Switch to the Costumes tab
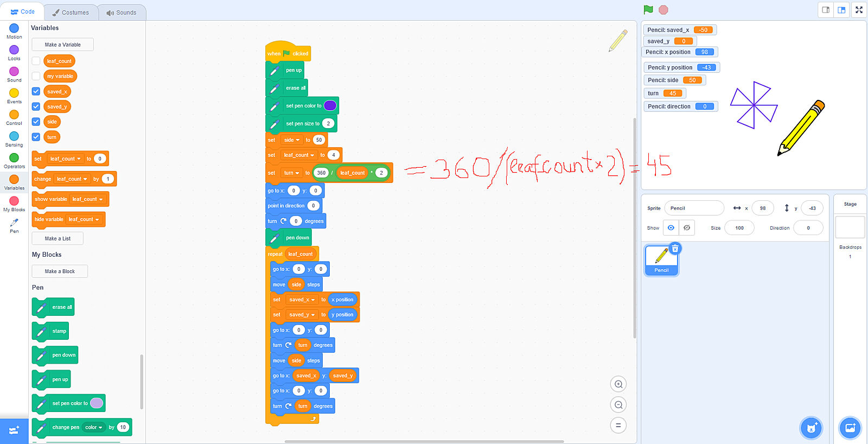 [71, 12]
